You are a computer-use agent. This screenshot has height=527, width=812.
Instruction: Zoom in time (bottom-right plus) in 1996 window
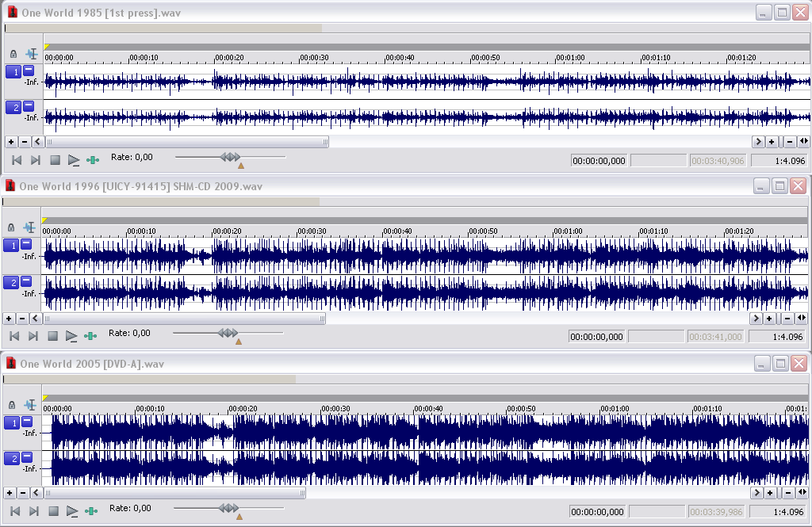pyautogui.click(x=769, y=319)
